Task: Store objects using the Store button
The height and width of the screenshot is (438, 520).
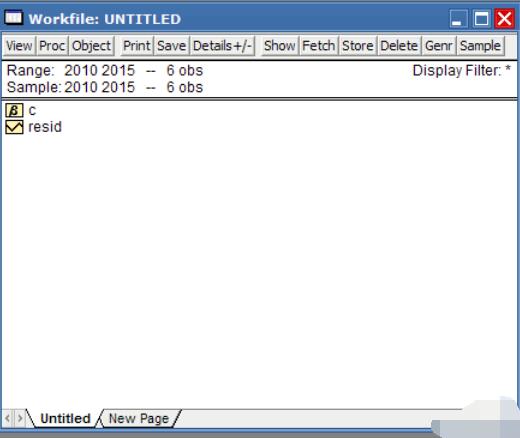Action: coord(358,46)
